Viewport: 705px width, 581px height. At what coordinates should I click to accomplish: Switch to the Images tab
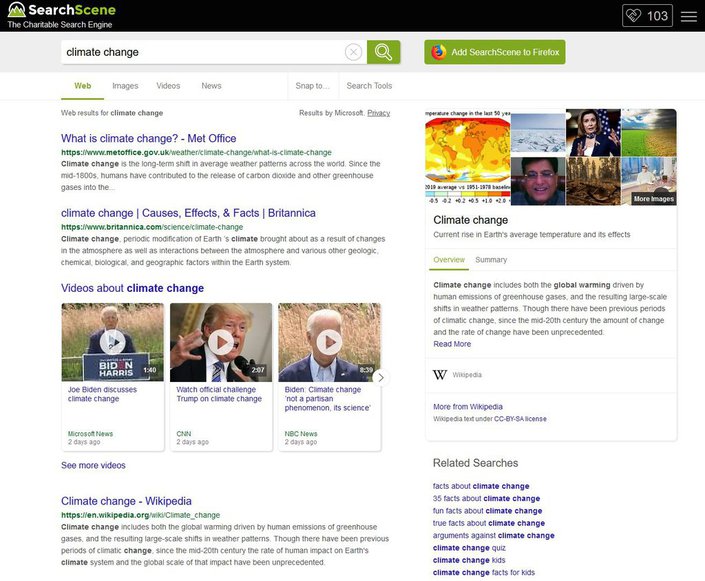point(125,86)
